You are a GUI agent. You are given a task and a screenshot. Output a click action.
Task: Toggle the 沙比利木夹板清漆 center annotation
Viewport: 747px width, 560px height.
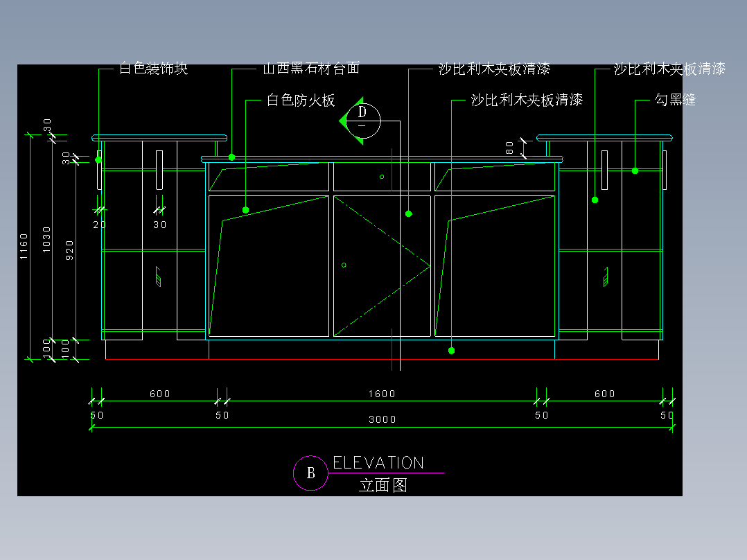pos(528,99)
